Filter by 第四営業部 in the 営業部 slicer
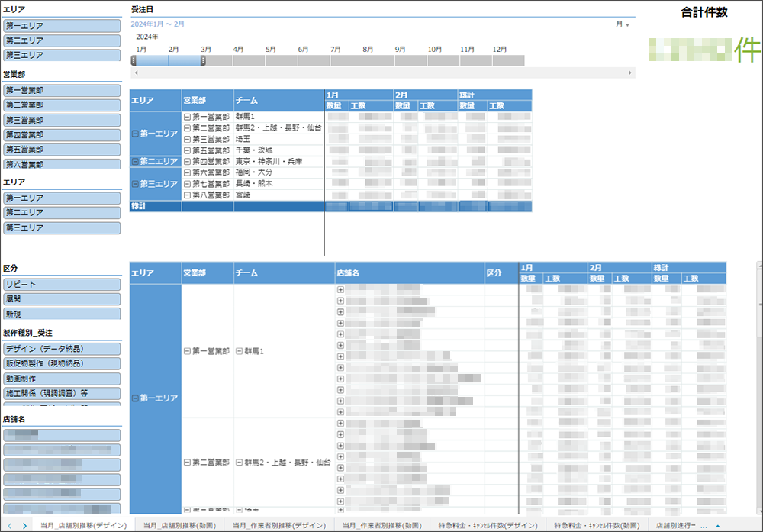This screenshot has height=532, width=763. point(62,135)
